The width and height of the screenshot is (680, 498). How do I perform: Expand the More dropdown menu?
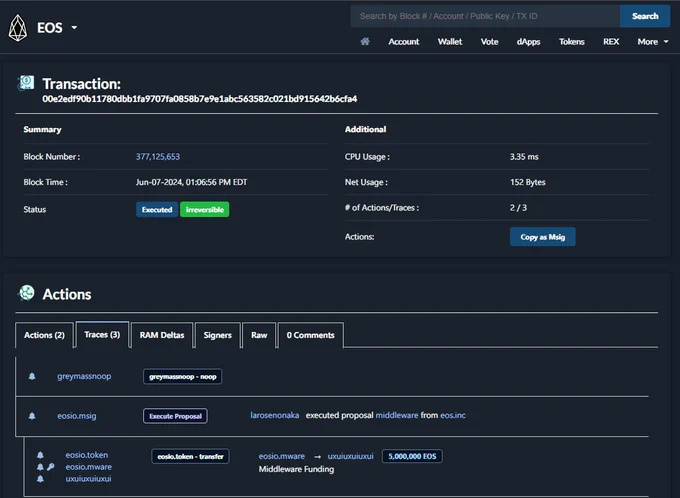[653, 42]
